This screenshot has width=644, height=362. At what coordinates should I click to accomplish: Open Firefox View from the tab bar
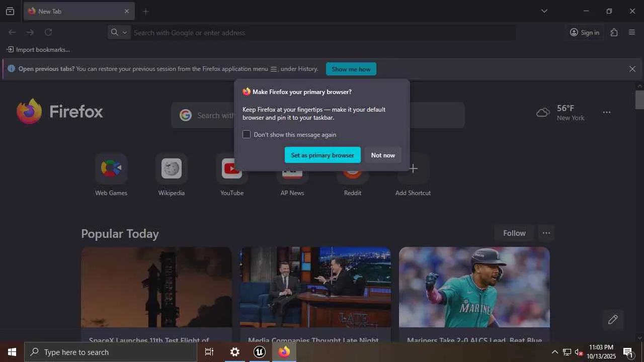(10, 11)
